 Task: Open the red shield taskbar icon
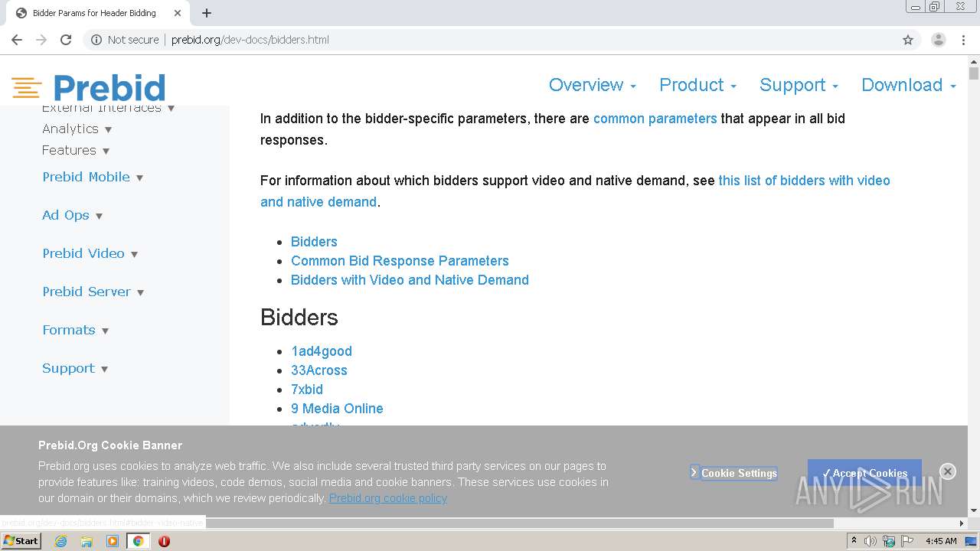(164, 541)
